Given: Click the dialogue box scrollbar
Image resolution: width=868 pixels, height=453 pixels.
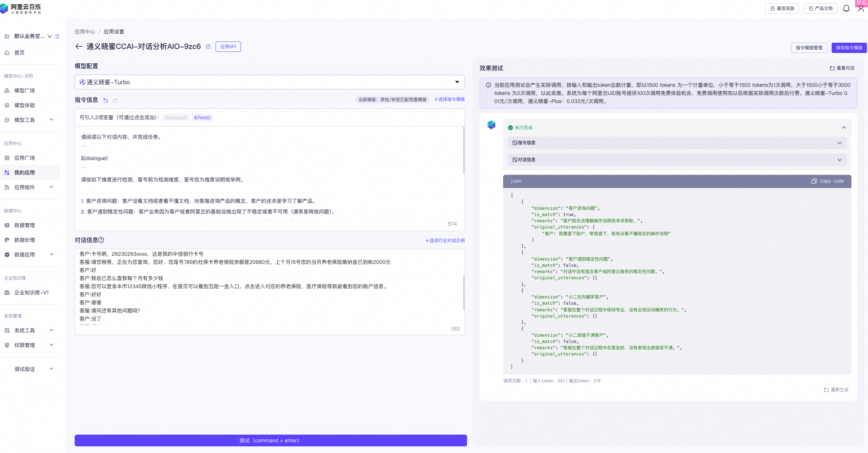Looking at the screenshot, I should pos(463,293).
